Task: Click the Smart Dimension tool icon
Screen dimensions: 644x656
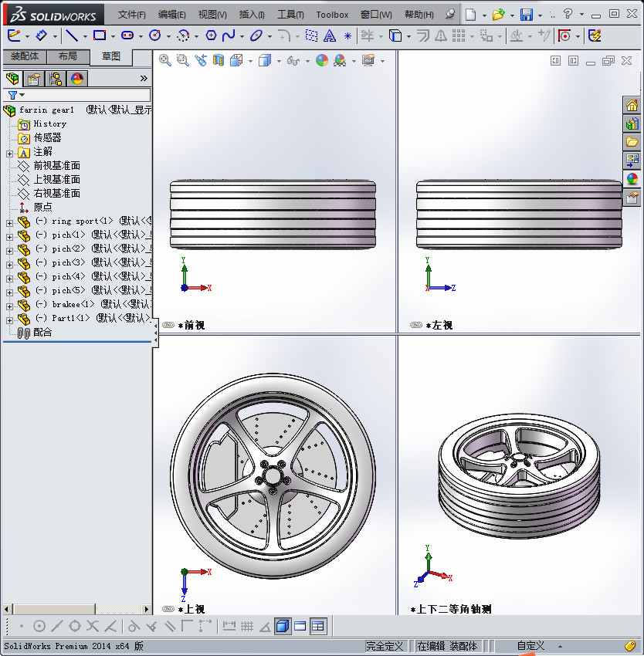Action: [42, 36]
